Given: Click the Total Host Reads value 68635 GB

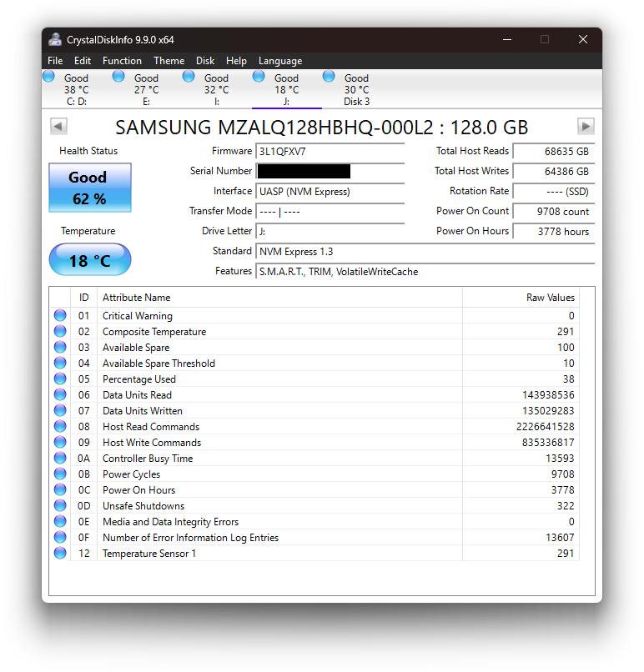Looking at the screenshot, I should [x=554, y=151].
